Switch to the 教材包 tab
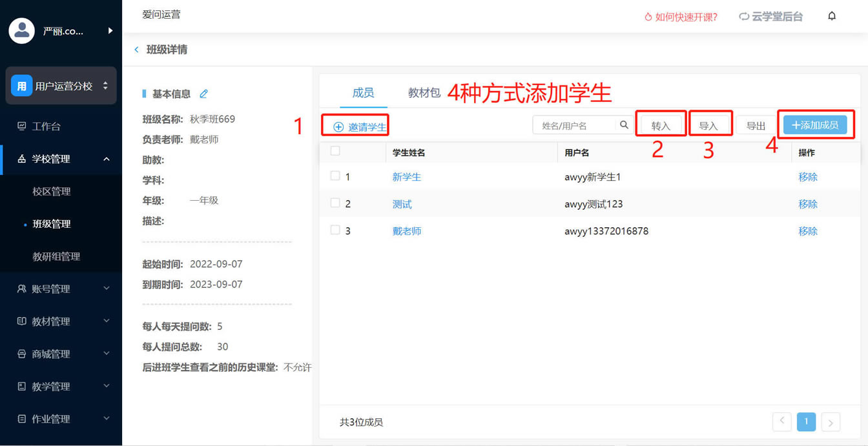The image size is (868, 446). [x=424, y=93]
